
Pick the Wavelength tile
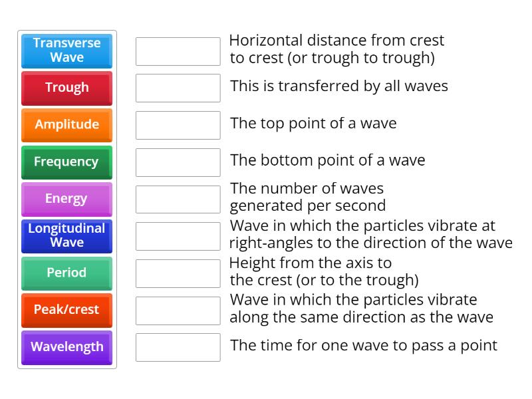coord(66,346)
